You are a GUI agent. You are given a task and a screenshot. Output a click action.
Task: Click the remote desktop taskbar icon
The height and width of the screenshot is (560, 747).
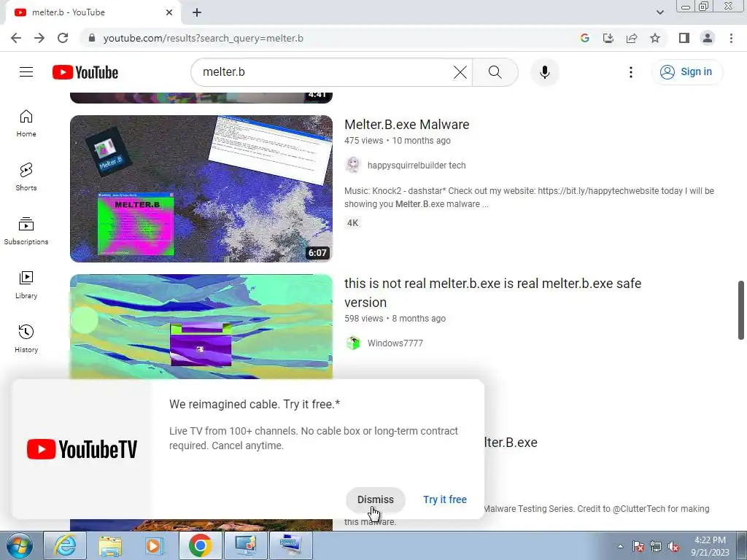[245, 545]
